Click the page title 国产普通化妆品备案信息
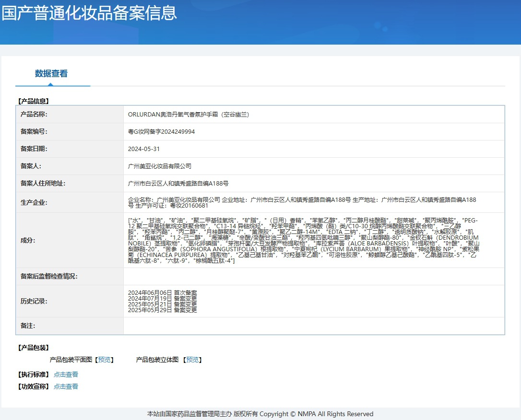 click(x=89, y=13)
